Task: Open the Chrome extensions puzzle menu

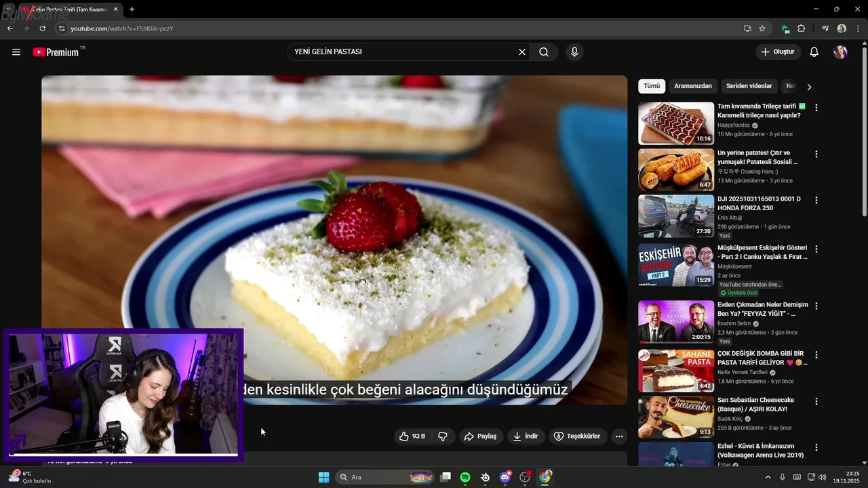Action: [802, 28]
